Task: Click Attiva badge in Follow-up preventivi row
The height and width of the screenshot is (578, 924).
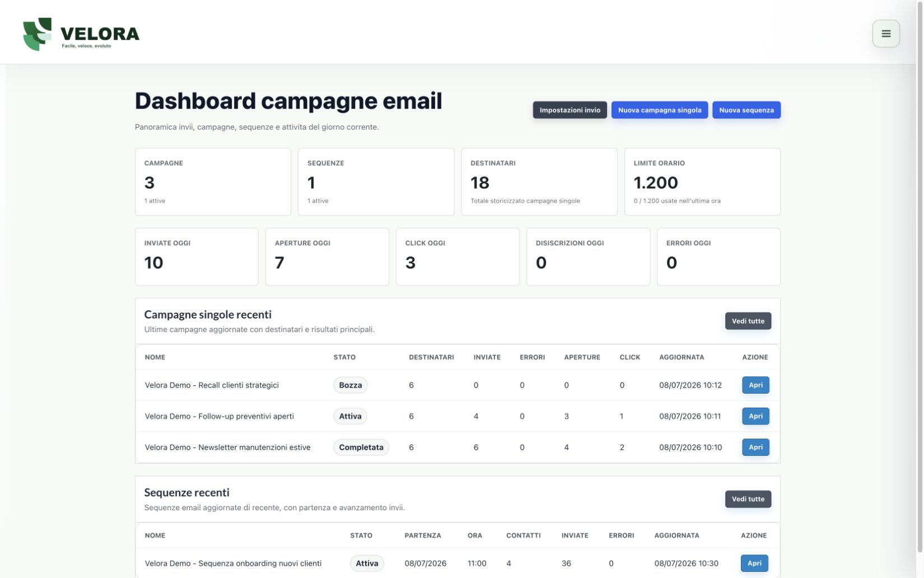Action: click(351, 416)
